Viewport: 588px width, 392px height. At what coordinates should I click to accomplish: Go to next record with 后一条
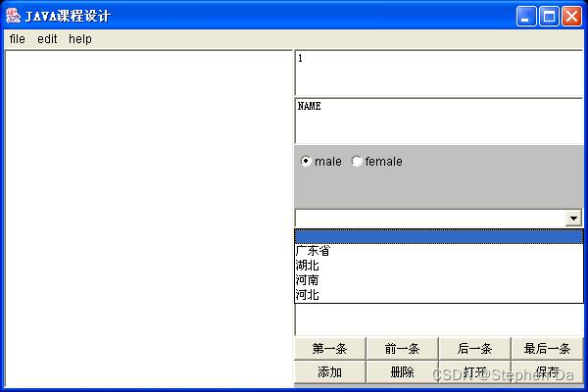[x=474, y=349]
